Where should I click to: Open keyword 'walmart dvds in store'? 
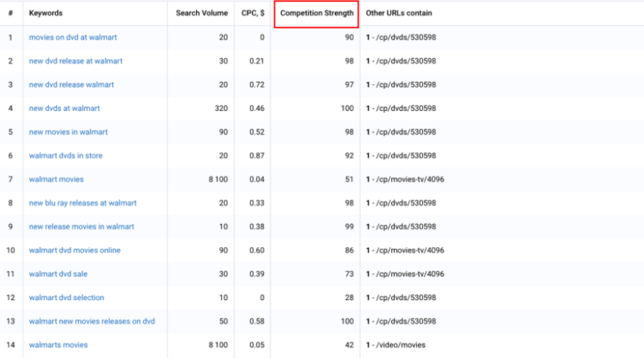(66, 156)
